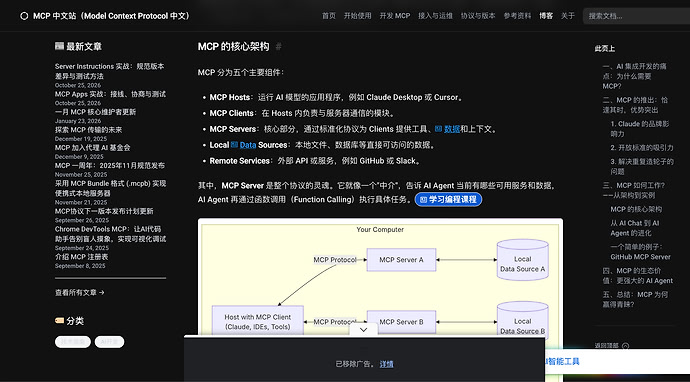Click the search icon before 数据 link
Image resolution: width=690 pixels, height=382 pixels.
click(438, 129)
